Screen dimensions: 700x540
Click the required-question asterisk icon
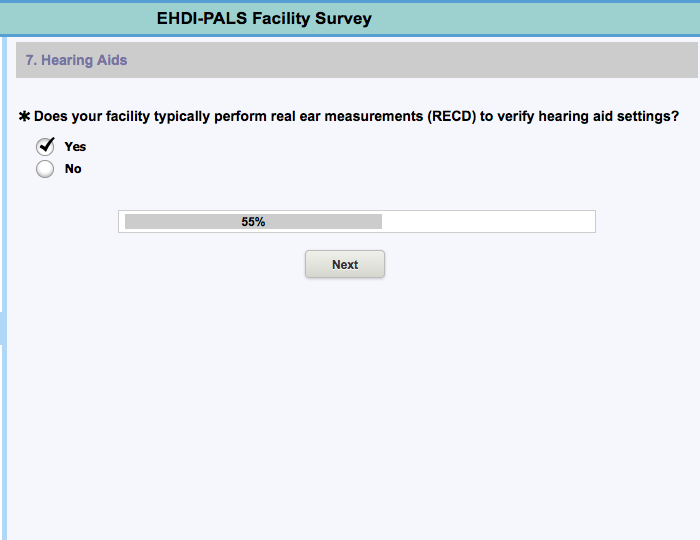(25, 117)
